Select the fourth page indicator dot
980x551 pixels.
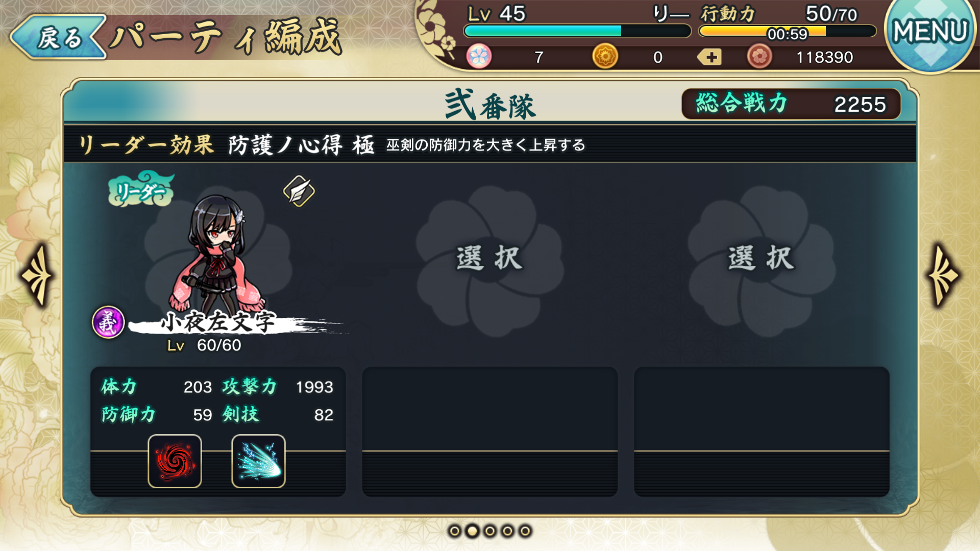[x=507, y=531]
